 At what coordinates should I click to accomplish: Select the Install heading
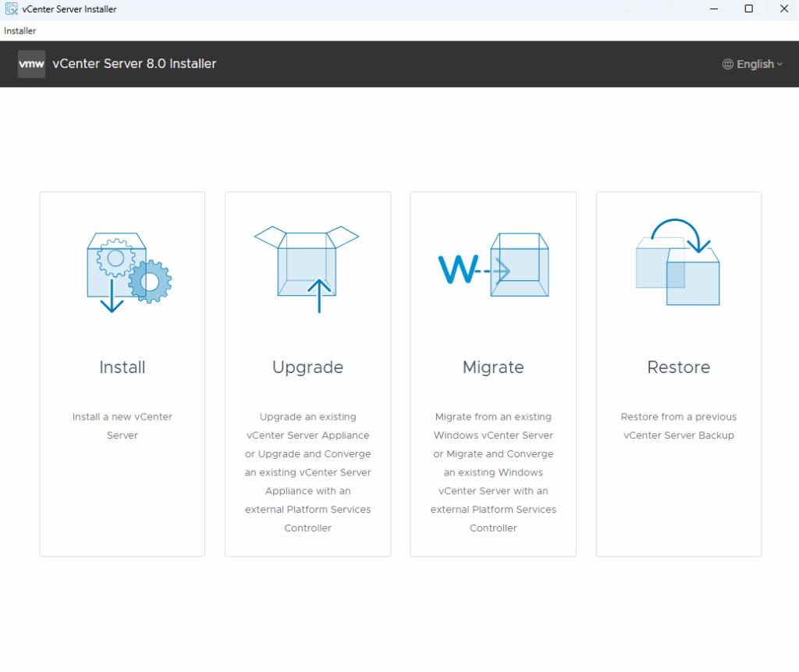click(123, 367)
